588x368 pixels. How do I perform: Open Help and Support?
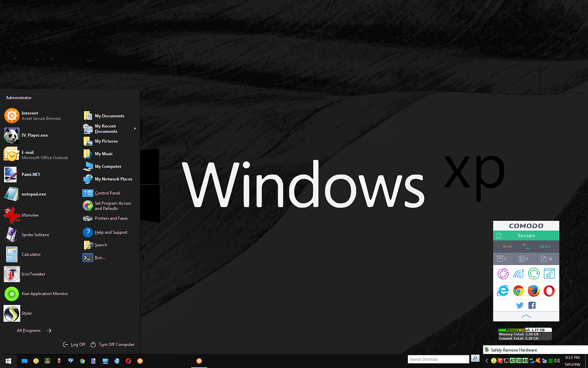click(x=110, y=232)
